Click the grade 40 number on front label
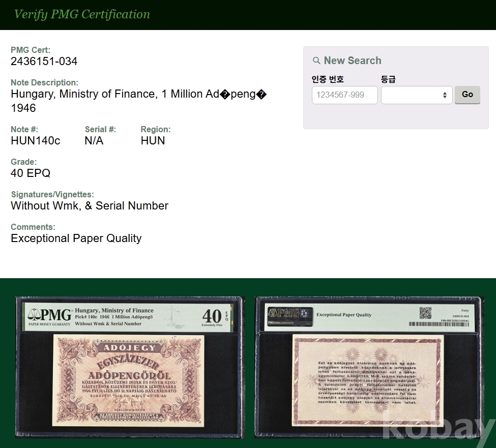This screenshot has height=448, width=496. [x=212, y=315]
